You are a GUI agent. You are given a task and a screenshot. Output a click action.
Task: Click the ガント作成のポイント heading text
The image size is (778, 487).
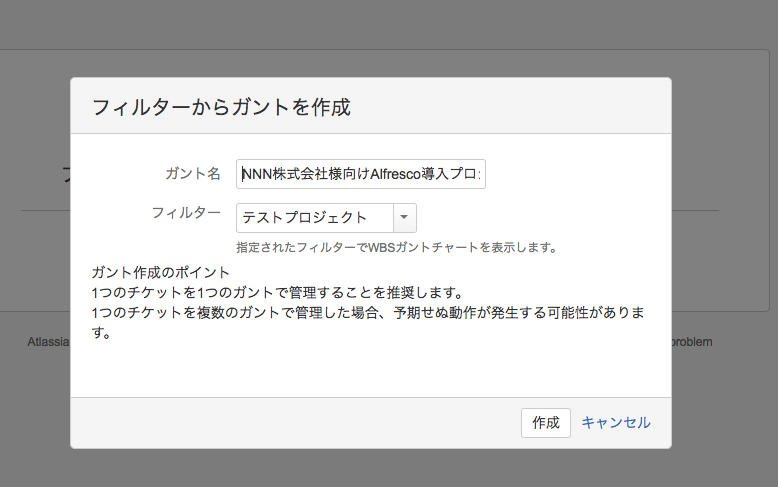tap(160, 272)
